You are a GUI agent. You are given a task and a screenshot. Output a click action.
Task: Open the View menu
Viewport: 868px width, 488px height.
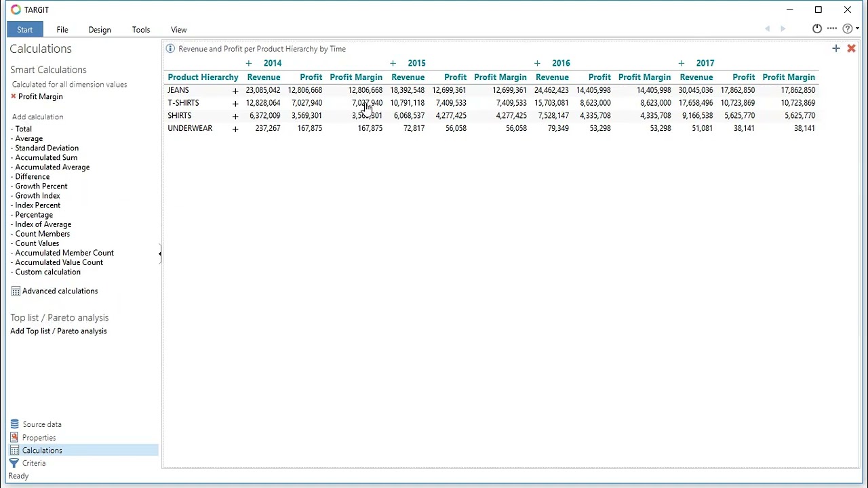(x=179, y=30)
